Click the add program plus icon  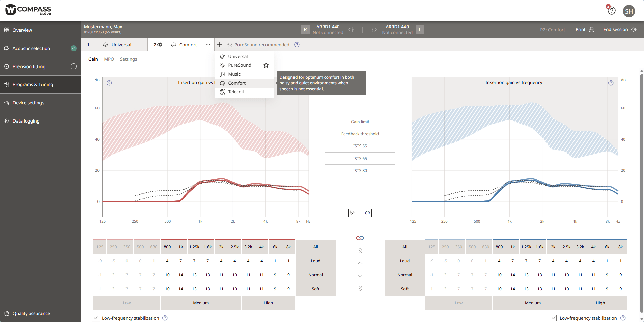click(x=220, y=45)
